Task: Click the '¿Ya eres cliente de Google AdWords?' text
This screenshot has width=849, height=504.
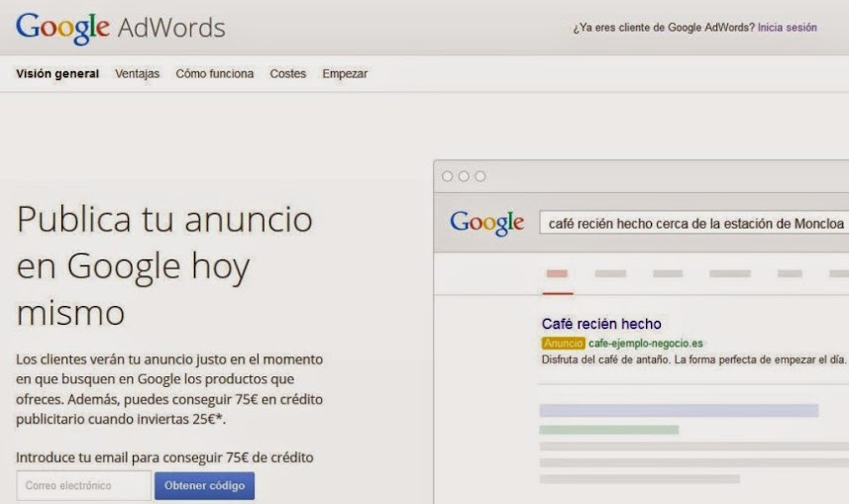Action: (664, 28)
